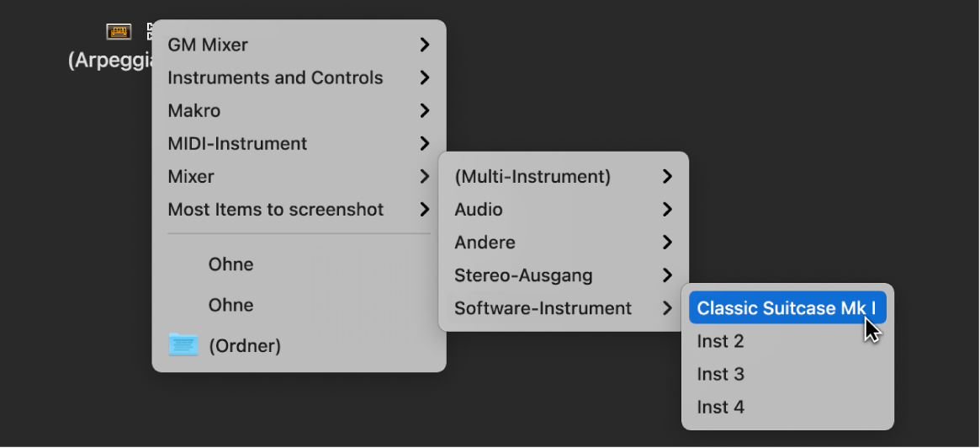Expand the Instruments and Controls submenu arrow

pos(425,77)
